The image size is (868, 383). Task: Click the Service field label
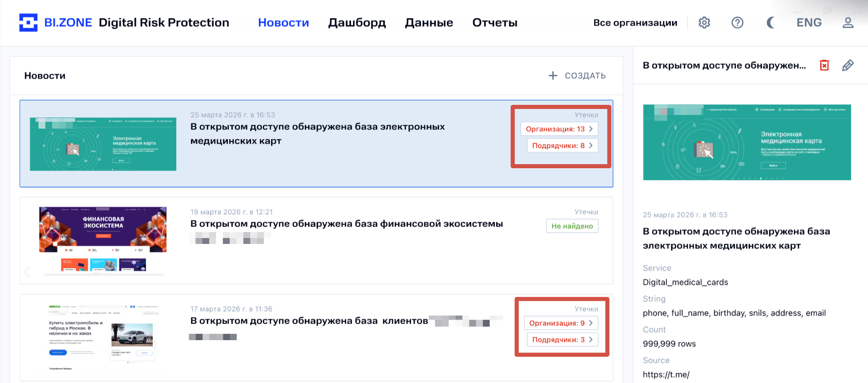(x=657, y=268)
